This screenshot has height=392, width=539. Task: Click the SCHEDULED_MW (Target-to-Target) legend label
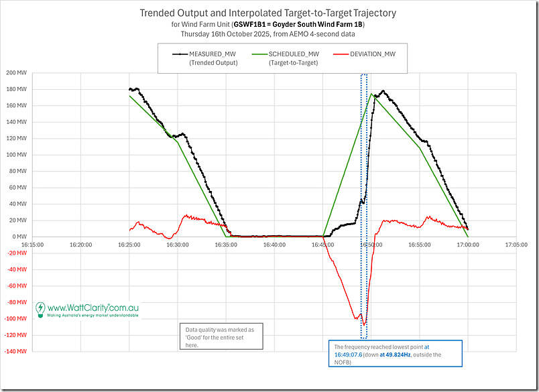click(294, 58)
